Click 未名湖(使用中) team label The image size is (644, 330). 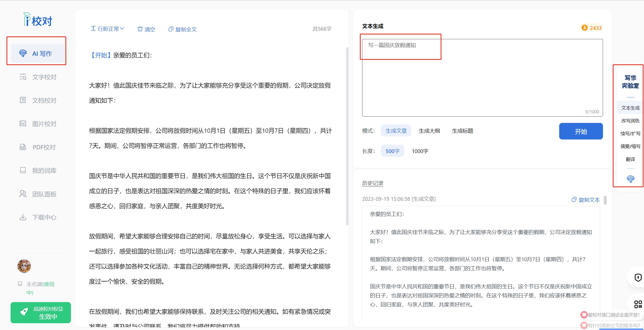40,288
